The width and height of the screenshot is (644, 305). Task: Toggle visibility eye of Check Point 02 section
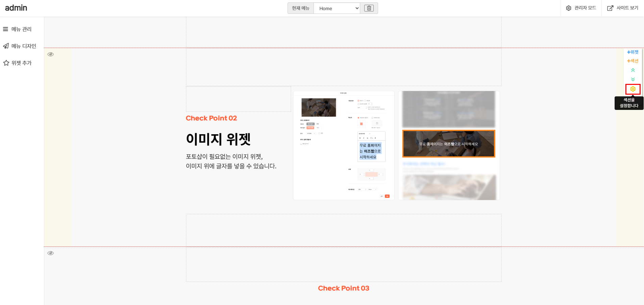point(51,54)
